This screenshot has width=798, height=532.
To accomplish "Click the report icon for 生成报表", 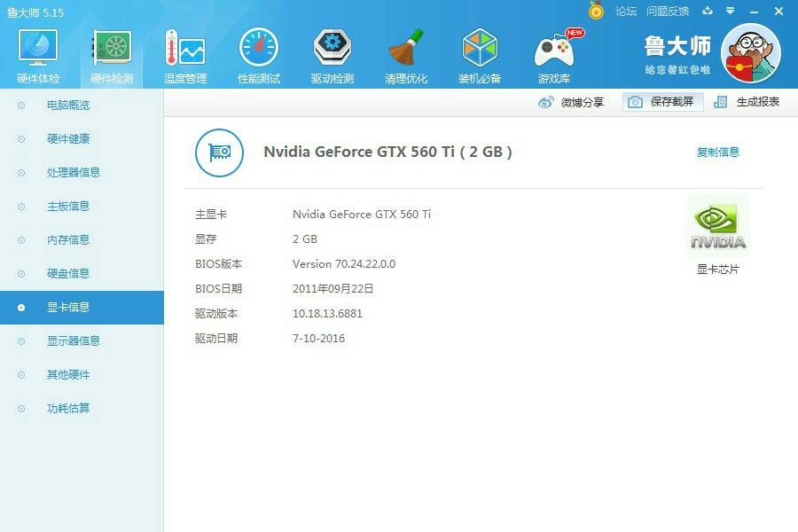I will pyautogui.click(x=720, y=102).
